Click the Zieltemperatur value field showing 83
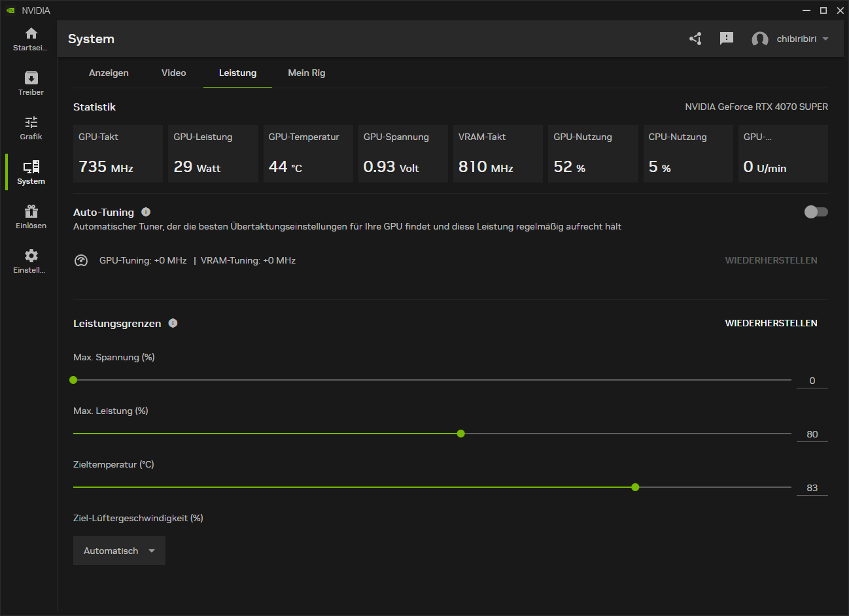Viewport: 849px width, 616px height. point(812,487)
